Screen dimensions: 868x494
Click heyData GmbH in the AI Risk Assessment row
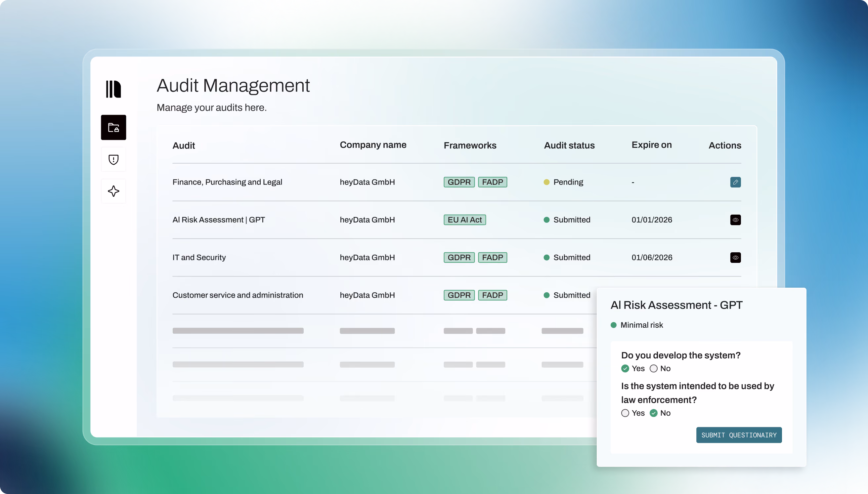click(367, 220)
